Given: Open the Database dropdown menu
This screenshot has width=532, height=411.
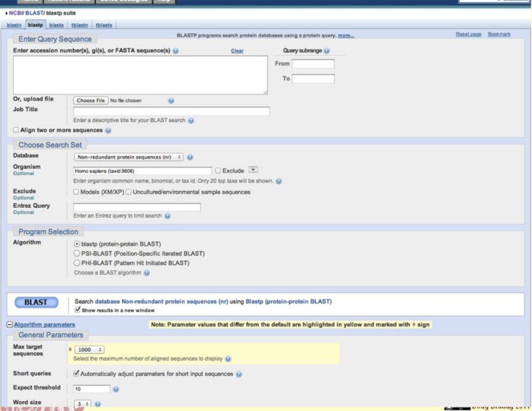Looking at the screenshot, I should tap(128, 157).
